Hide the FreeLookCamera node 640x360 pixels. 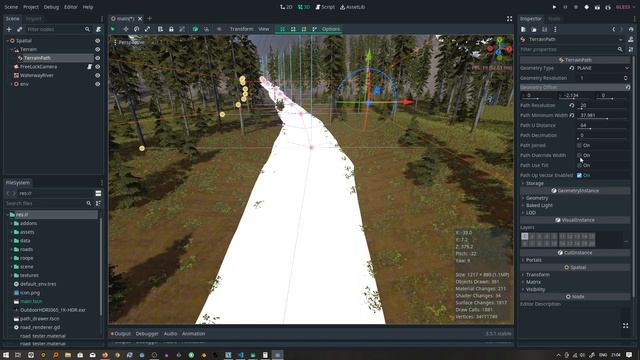[x=98, y=67]
